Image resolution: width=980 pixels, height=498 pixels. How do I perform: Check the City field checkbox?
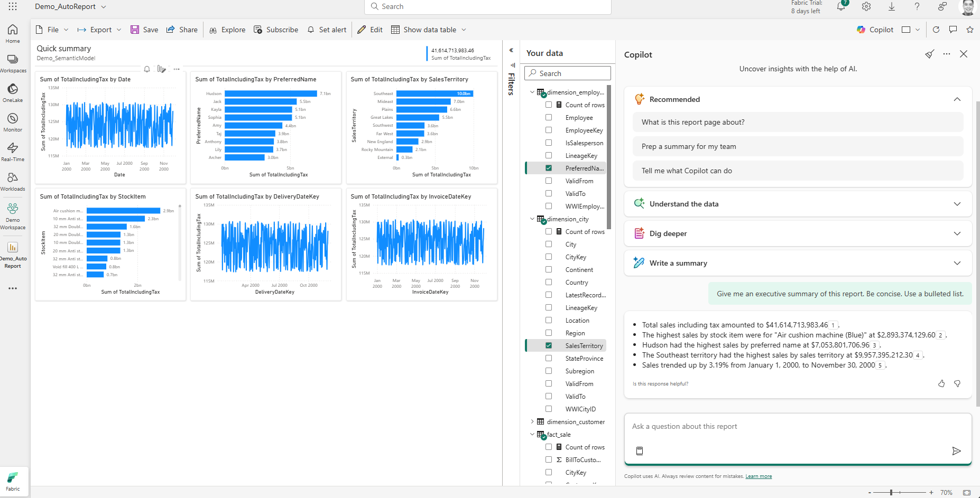pyautogui.click(x=549, y=244)
